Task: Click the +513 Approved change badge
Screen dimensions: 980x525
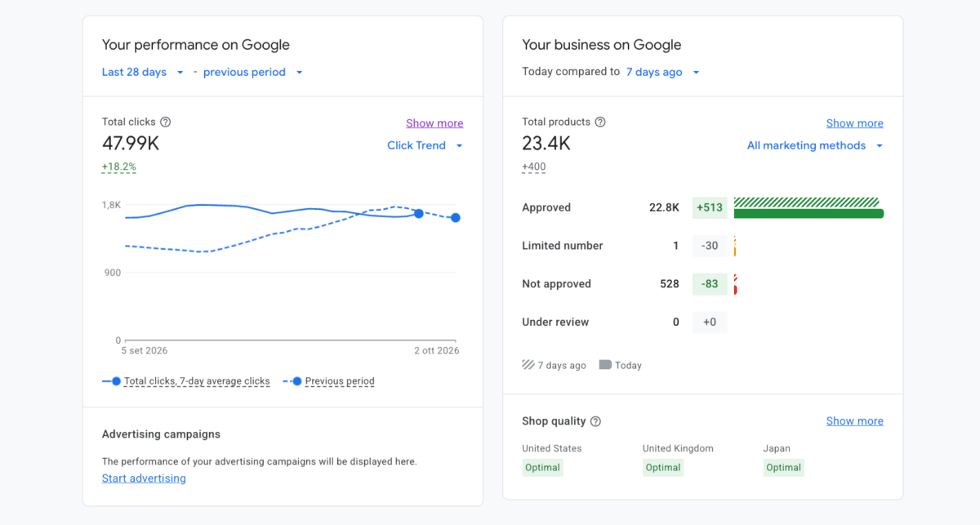Action: point(710,207)
